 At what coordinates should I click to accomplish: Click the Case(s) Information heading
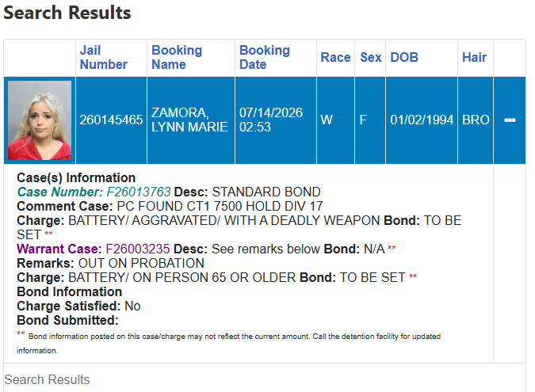coord(76,177)
